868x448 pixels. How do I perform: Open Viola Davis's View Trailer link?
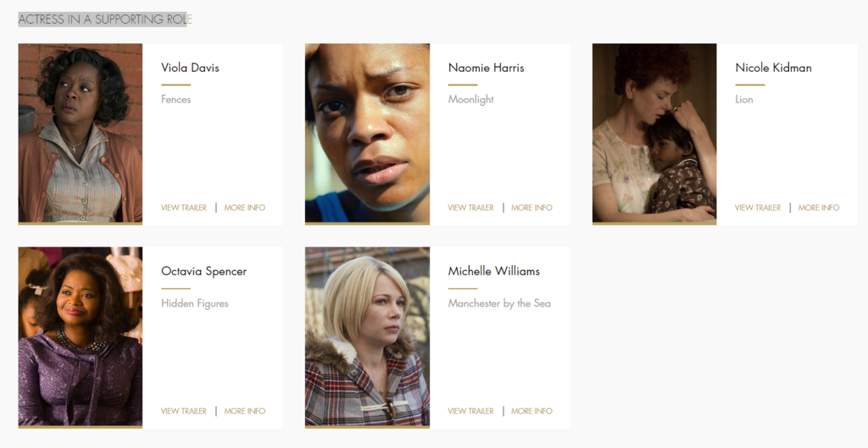coord(184,208)
